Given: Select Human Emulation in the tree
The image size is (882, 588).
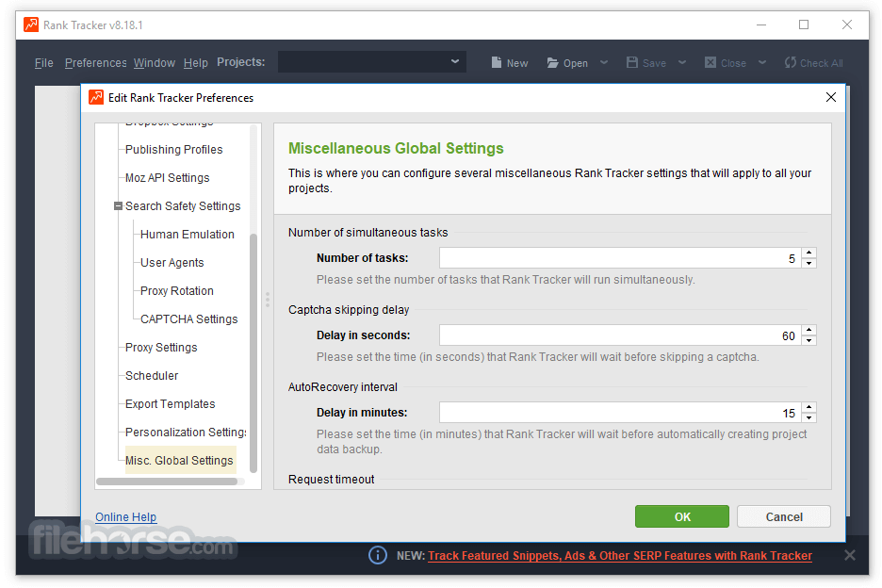Looking at the screenshot, I should point(188,234).
